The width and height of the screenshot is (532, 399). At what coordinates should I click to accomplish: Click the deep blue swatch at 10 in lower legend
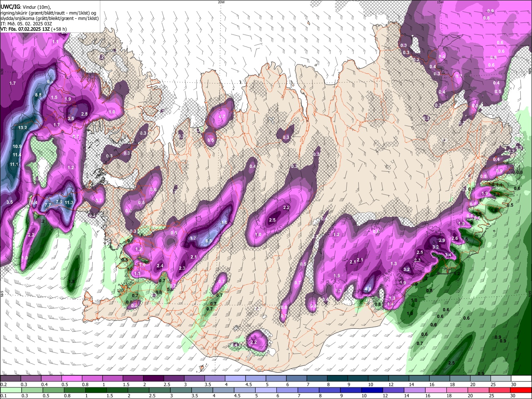click(371, 390)
